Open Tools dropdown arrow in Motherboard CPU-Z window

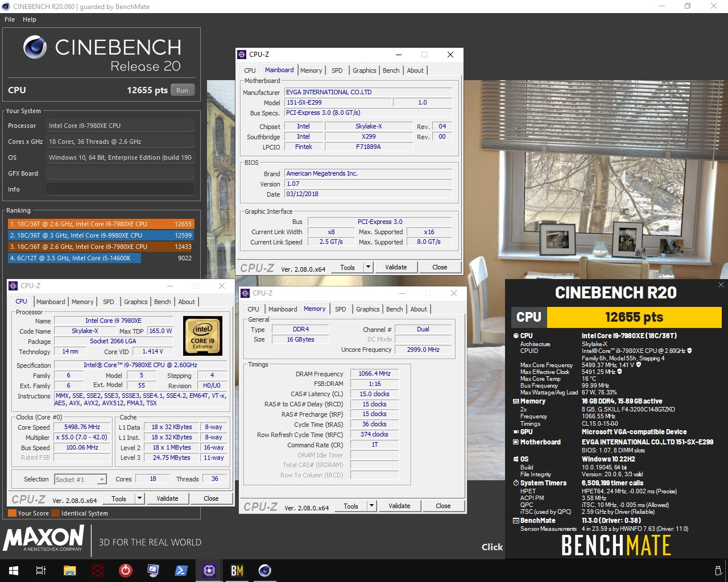368,267
